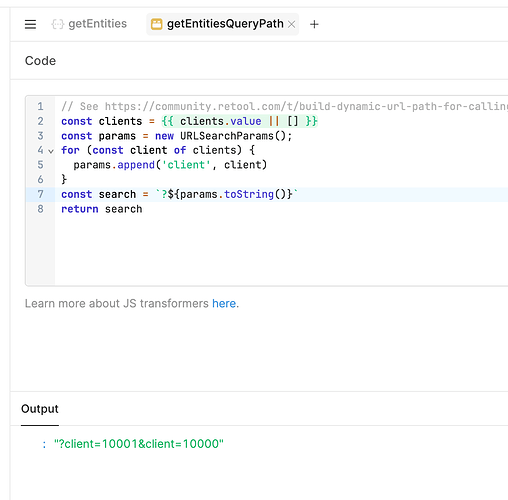Click the Code section header
508x500 pixels.
40,61
